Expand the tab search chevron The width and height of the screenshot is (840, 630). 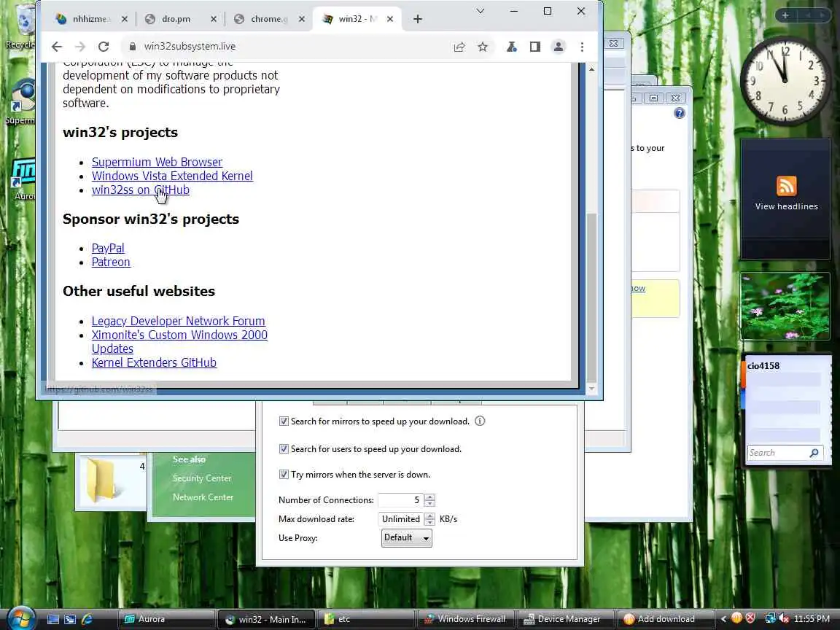(481, 11)
